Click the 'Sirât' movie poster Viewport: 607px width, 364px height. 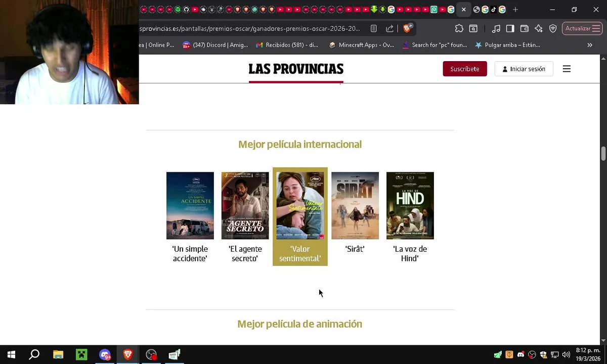[355, 205]
